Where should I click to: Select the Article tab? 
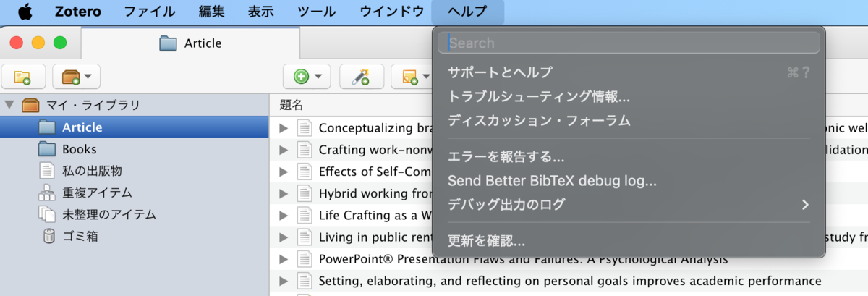190,43
